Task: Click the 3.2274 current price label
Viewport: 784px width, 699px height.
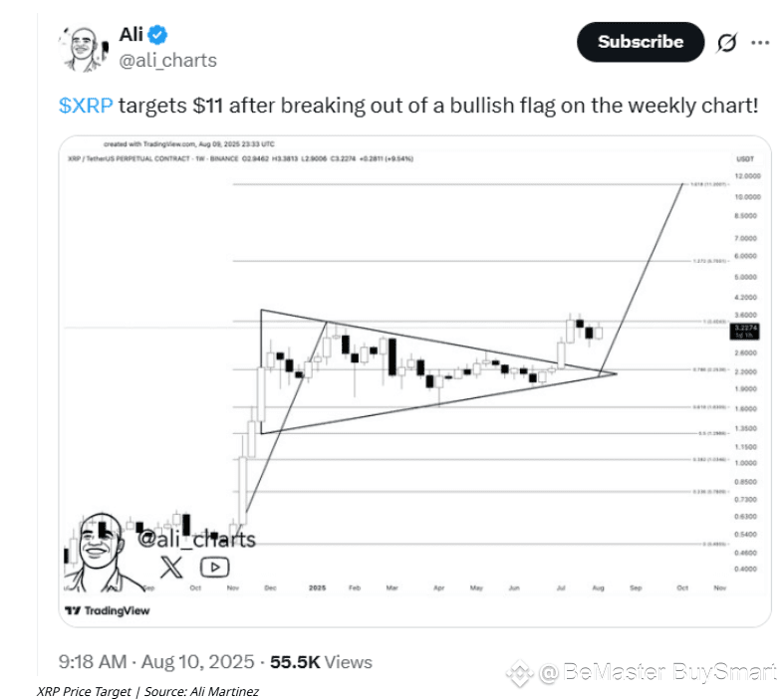Action: point(745,331)
